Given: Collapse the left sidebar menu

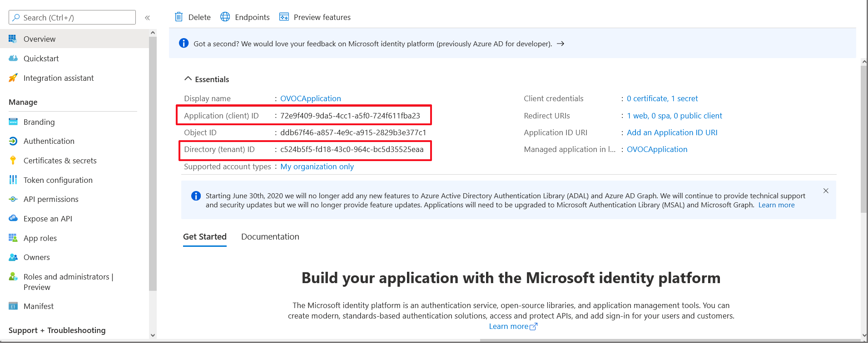Looking at the screenshot, I should coord(147,18).
